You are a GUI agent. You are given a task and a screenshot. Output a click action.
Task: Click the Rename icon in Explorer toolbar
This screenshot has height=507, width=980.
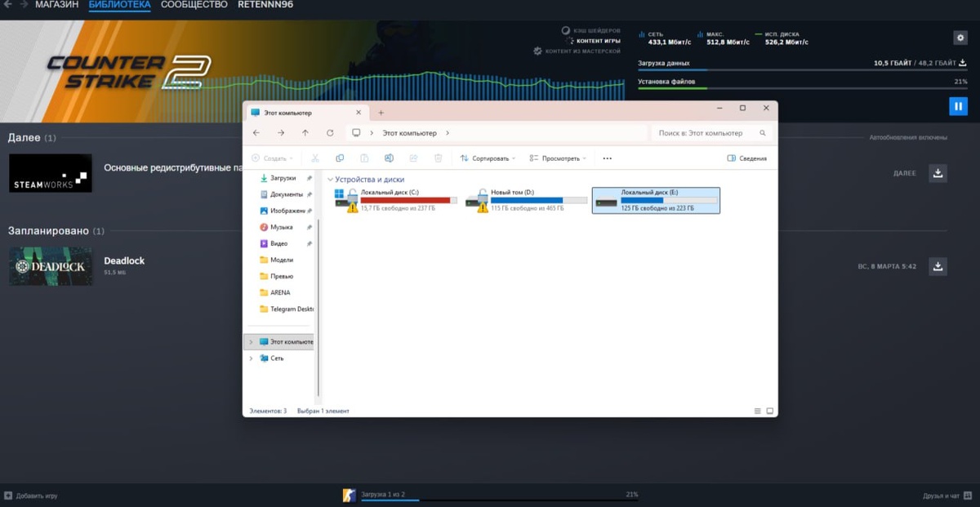tap(389, 158)
